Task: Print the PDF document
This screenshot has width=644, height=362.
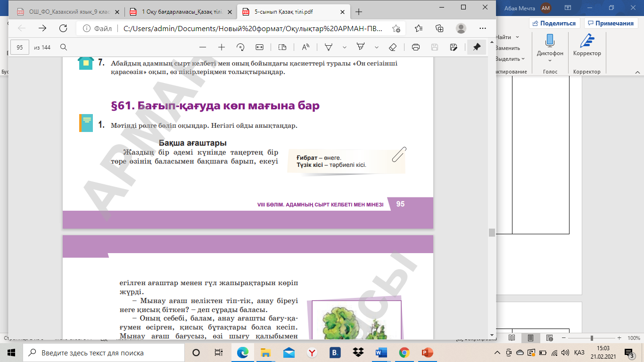Action: [416, 47]
